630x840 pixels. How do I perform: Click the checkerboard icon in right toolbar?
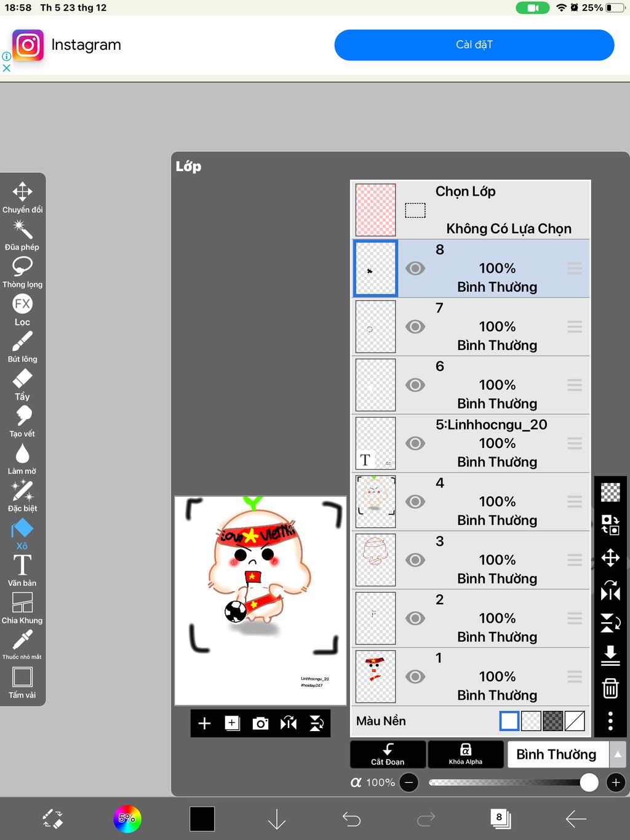(610, 492)
